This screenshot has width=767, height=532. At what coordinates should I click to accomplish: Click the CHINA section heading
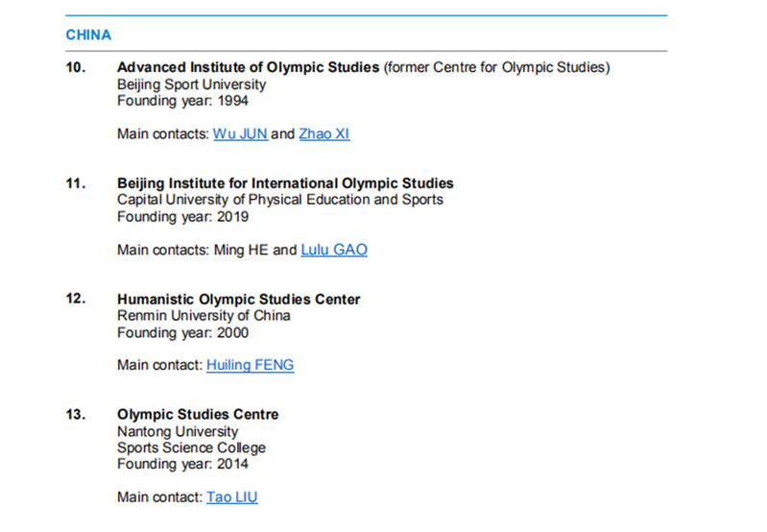[x=88, y=36]
